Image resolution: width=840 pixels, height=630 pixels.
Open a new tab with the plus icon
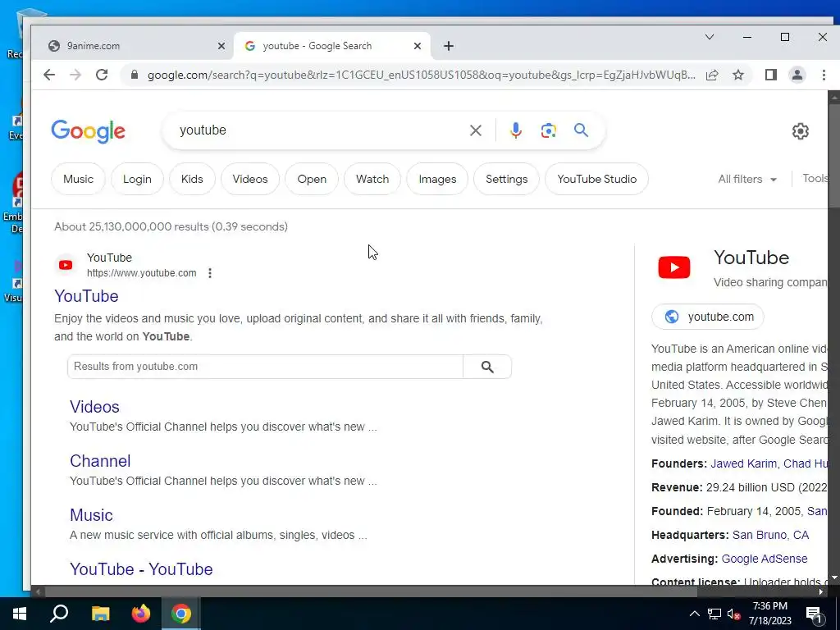coord(449,46)
